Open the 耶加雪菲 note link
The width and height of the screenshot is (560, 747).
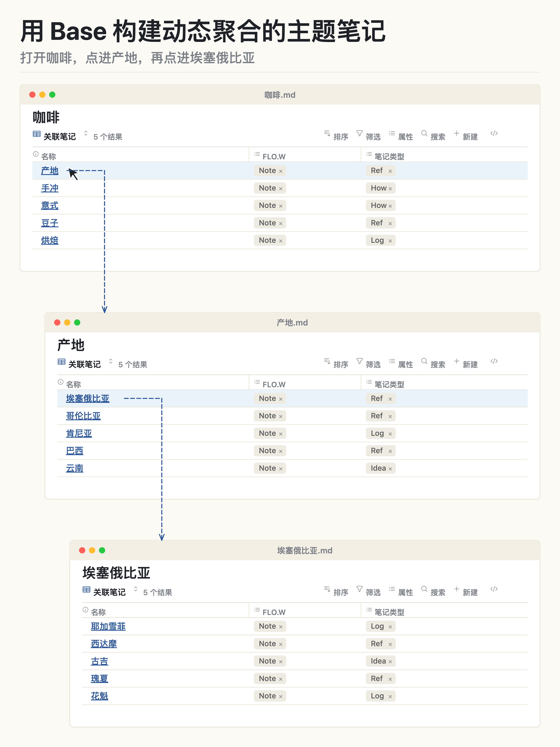pyautogui.click(x=108, y=626)
